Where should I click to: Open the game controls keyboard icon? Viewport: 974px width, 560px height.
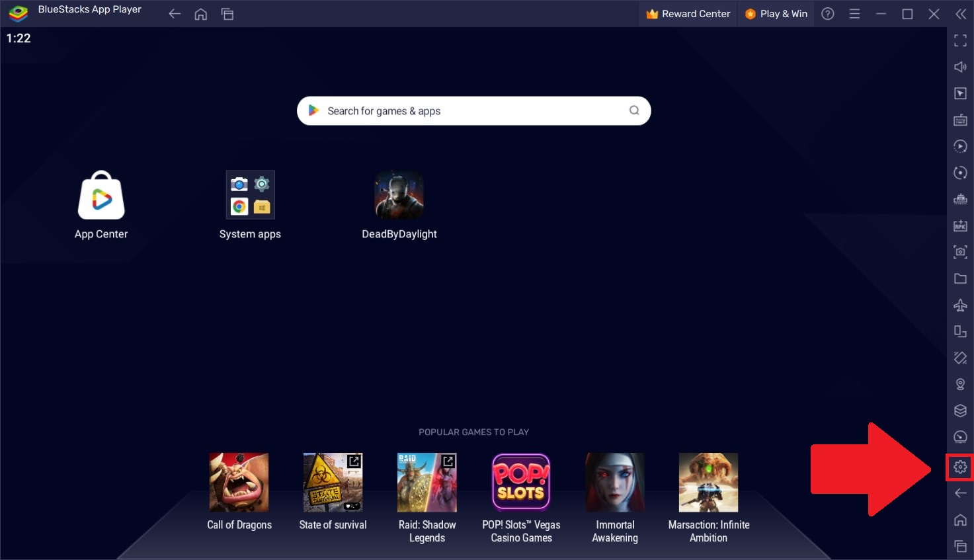tap(960, 120)
